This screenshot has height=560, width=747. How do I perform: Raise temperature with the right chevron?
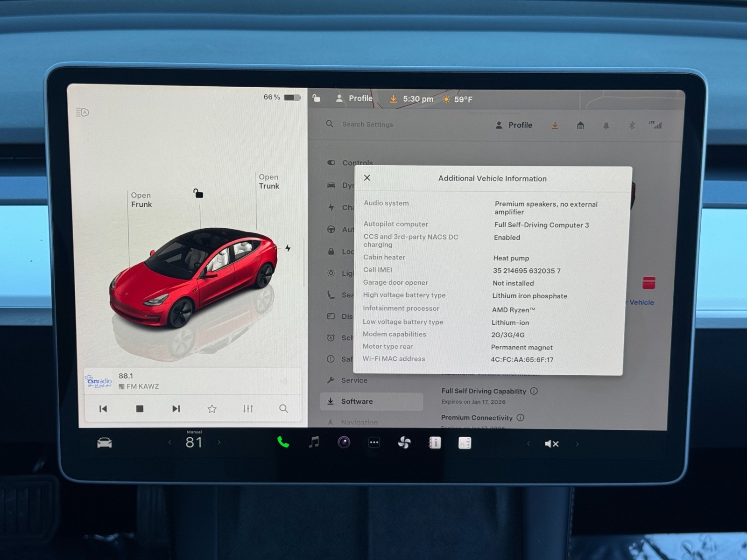coord(219,442)
